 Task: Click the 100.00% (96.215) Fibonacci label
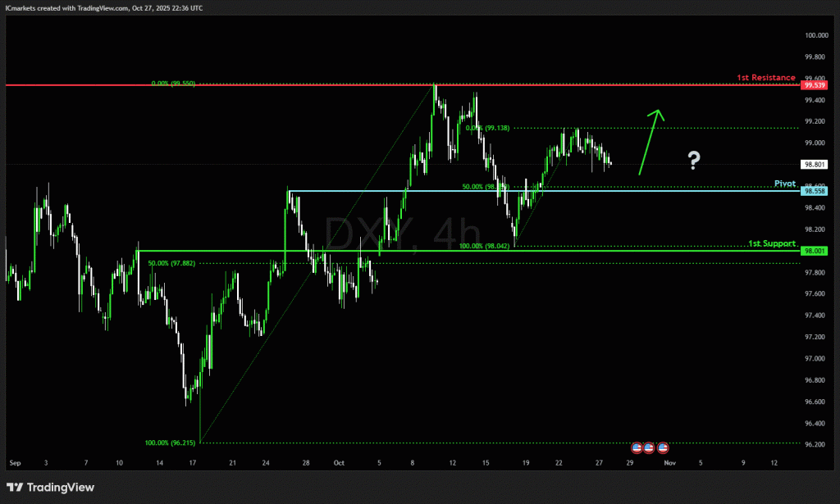point(171,443)
